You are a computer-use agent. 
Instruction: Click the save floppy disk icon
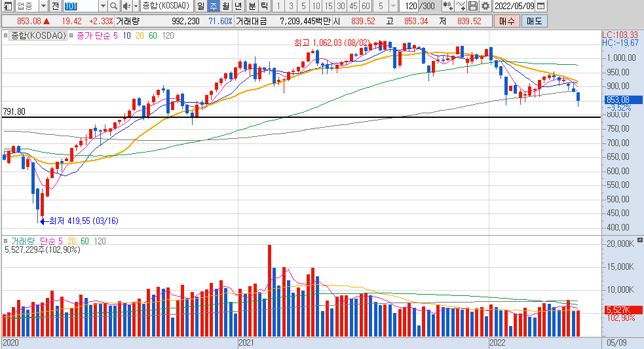(x=473, y=6)
